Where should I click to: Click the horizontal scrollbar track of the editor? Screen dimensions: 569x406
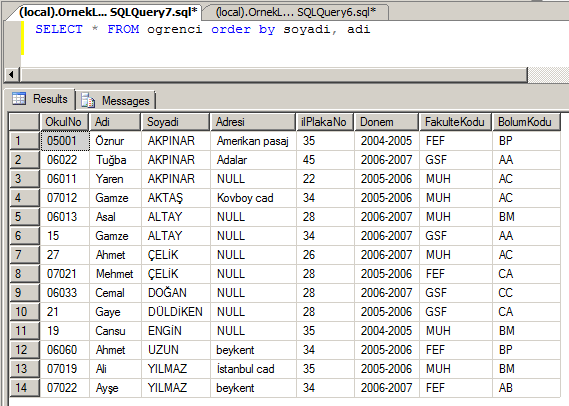click(x=274, y=75)
